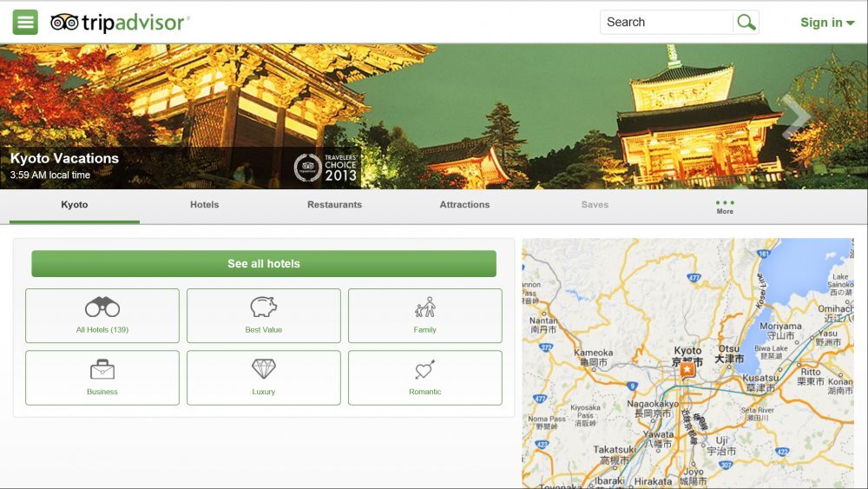The height and width of the screenshot is (489, 868).
Task: Expand the Sign in dropdown
Action: click(x=827, y=23)
